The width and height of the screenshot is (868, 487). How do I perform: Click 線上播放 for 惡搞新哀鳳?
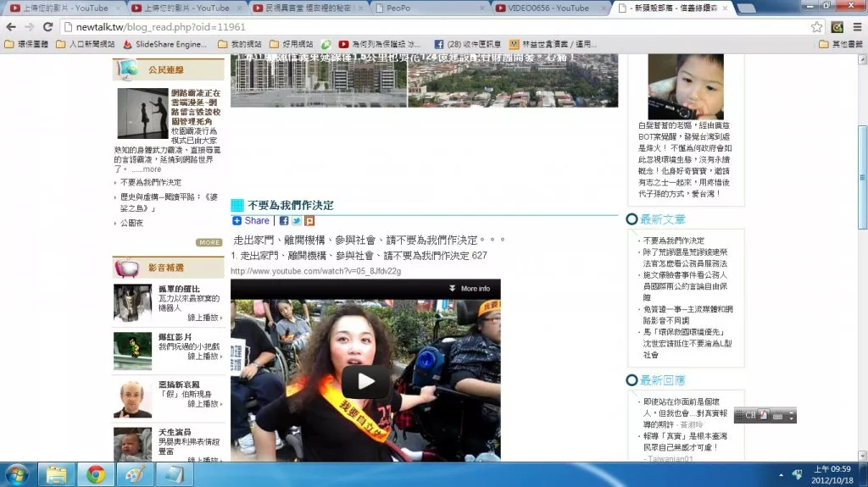click(204, 404)
